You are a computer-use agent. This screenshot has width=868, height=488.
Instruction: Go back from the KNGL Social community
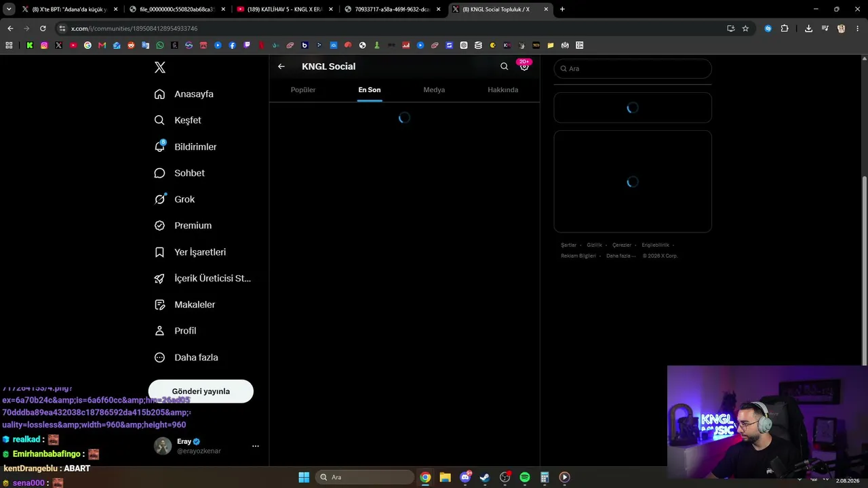pos(281,66)
